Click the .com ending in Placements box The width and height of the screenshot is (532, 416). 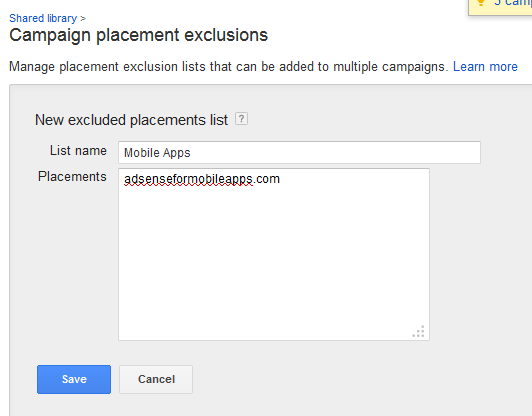[267, 179]
